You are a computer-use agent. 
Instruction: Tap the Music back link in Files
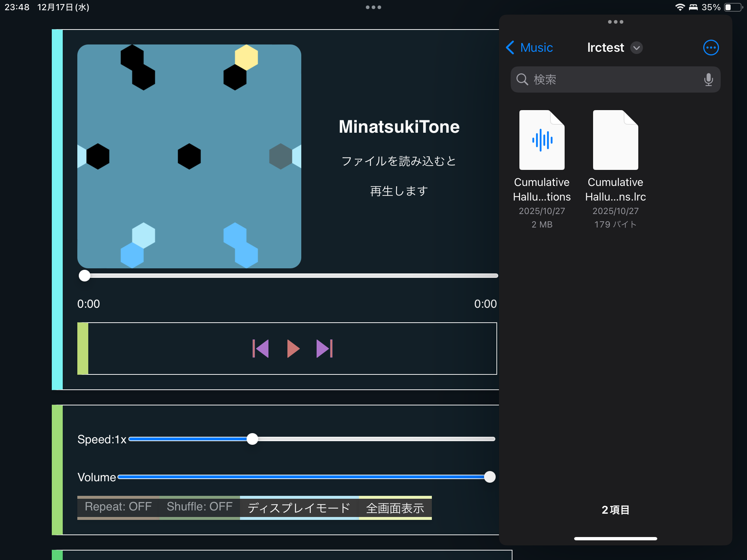536,47
